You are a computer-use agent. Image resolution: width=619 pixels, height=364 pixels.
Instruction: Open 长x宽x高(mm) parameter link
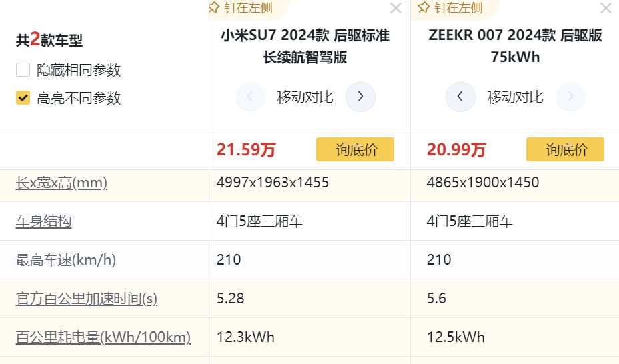pos(61,183)
